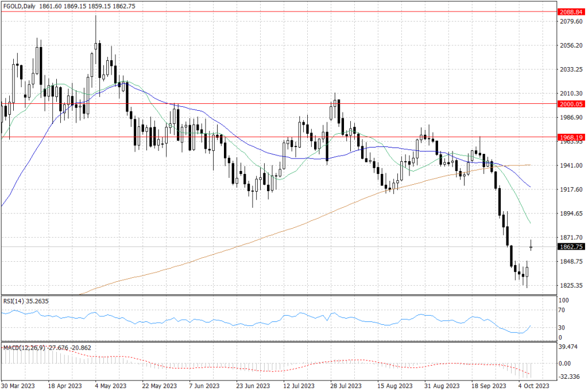Image resolution: width=588 pixels, height=392 pixels.
Task: Click the 4 Oct 2023 date label
Action: click(x=534, y=386)
